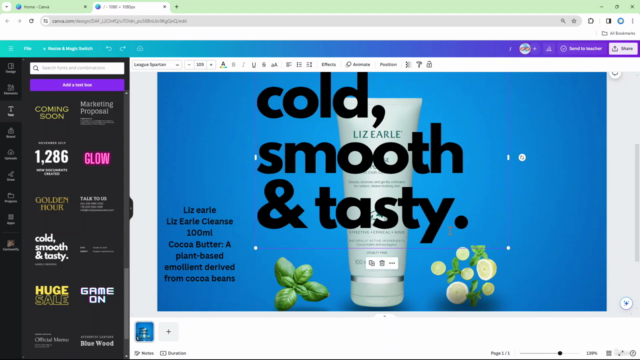Click the Share button
This screenshot has width=640, height=360.
623,49
